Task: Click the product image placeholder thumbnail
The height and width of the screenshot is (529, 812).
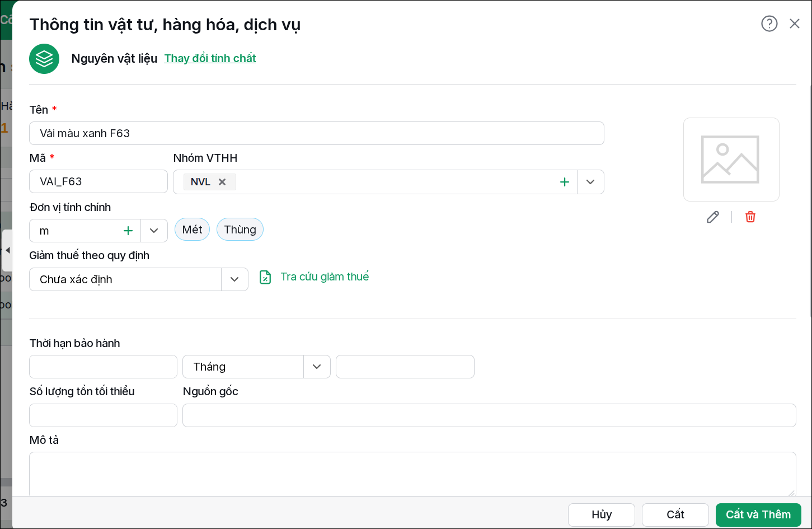Action: [731, 160]
